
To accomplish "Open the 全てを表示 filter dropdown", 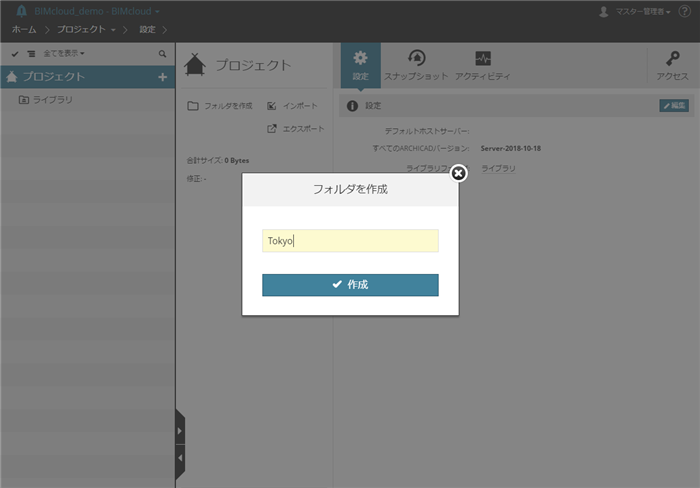I will pos(64,54).
